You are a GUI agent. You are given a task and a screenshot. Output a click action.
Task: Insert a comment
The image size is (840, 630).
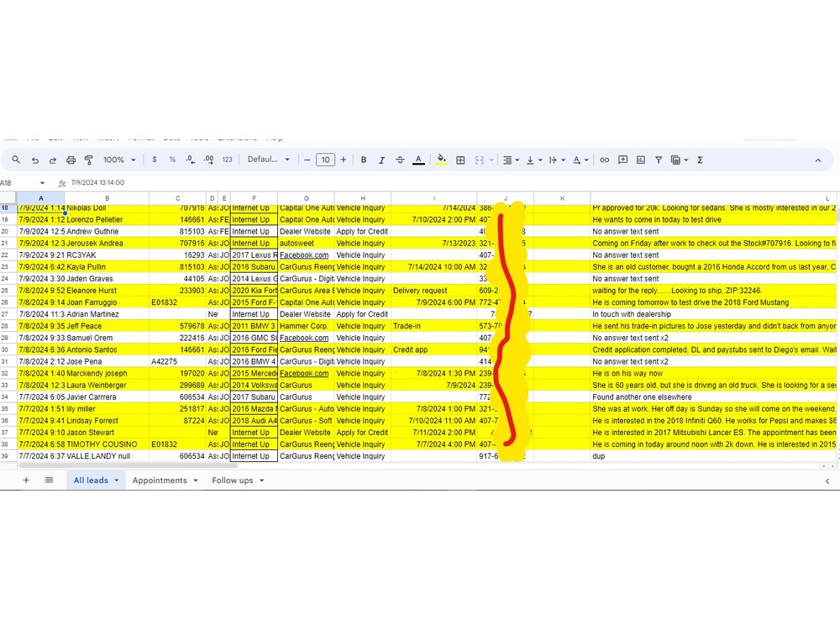pyautogui.click(x=622, y=160)
